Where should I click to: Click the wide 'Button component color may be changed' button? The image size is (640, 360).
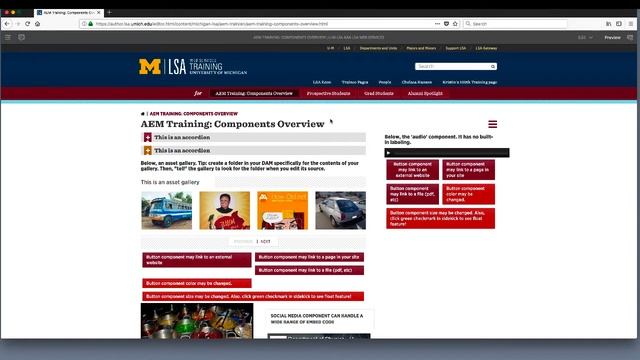pos(197,283)
